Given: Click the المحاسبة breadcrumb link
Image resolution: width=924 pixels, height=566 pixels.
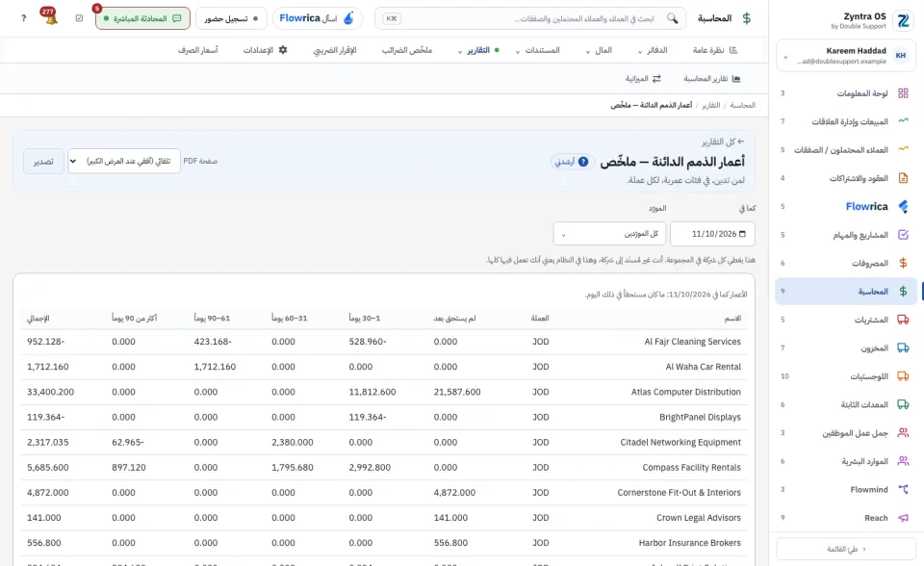Looking at the screenshot, I should [x=742, y=105].
